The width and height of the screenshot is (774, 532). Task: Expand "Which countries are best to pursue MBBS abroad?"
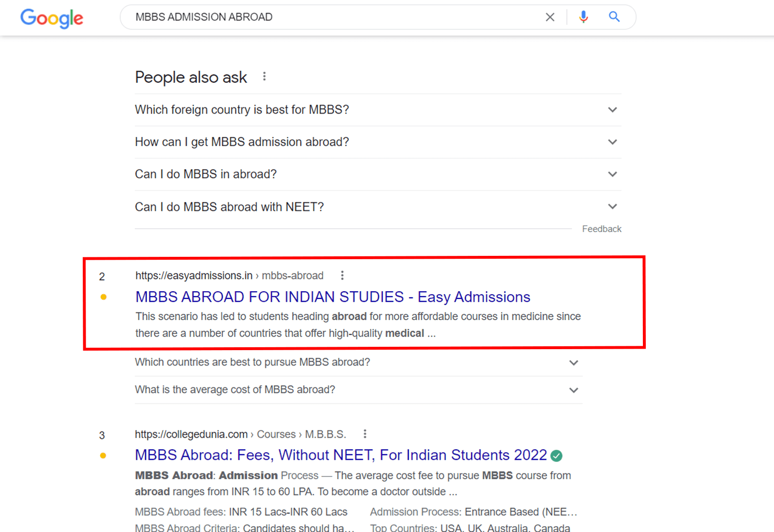[x=574, y=363]
